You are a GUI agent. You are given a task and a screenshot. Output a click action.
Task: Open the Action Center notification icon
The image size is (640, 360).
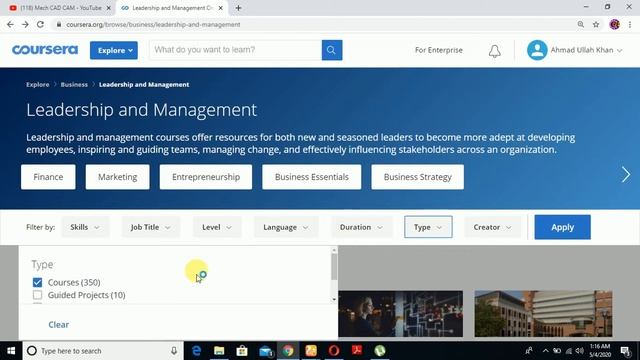pyautogui.click(x=625, y=351)
